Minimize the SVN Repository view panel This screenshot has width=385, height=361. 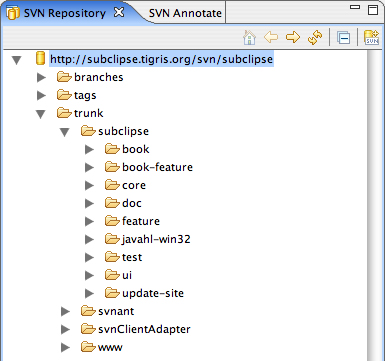[x=355, y=7]
